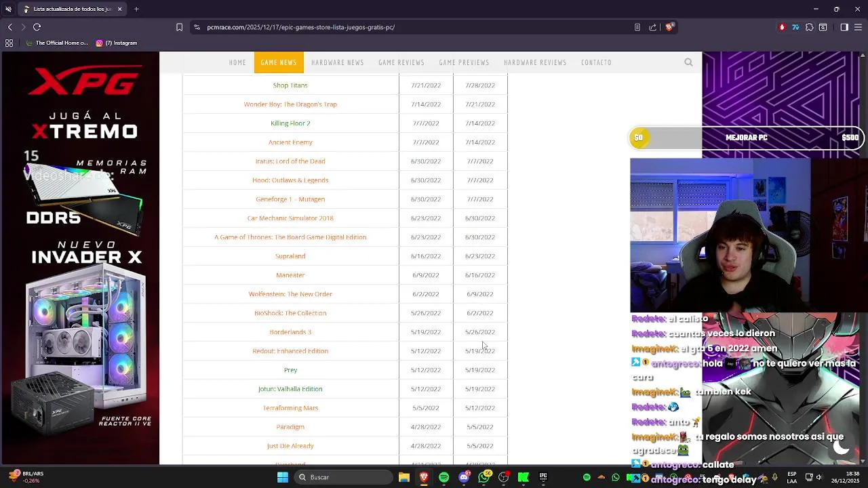This screenshot has width=868, height=488.
Task: Open the Shop Titans link
Action: (x=290, y=85)
